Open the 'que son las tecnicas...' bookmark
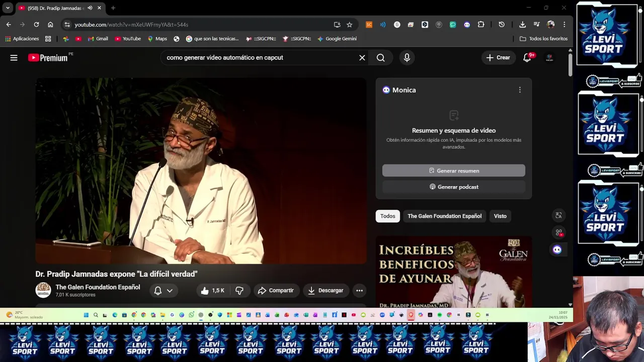Screen dimensions: 644x362 tap(212, 39)
